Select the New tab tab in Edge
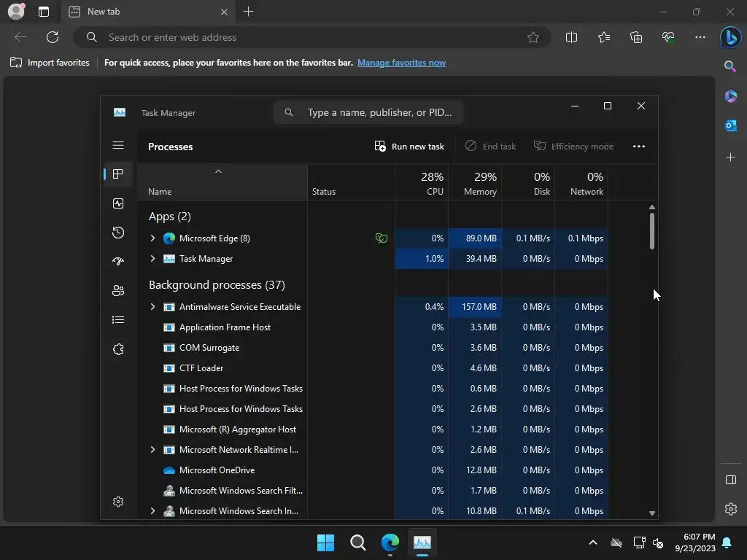Image resolution: width=747 pixels, height=560 pixels. click(x=147, y=12)
